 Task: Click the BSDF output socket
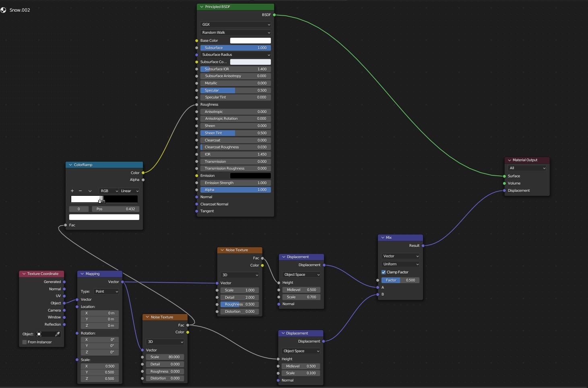coord(274,15)
